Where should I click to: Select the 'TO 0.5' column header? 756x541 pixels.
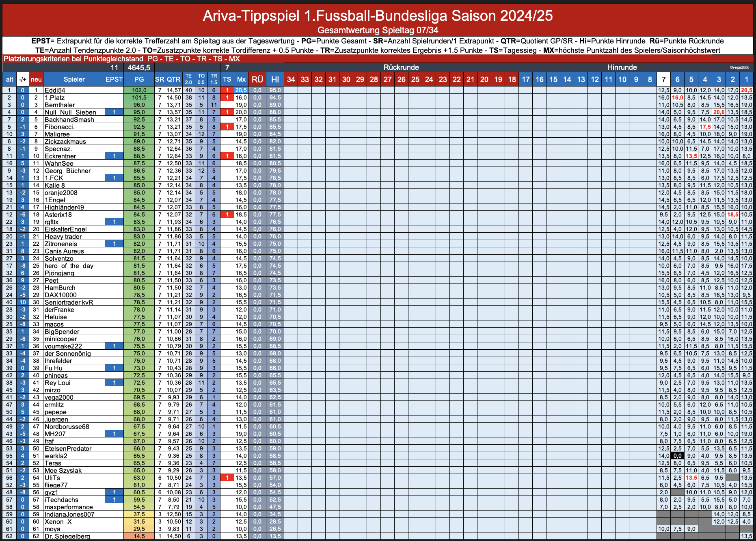pos(201,79)
